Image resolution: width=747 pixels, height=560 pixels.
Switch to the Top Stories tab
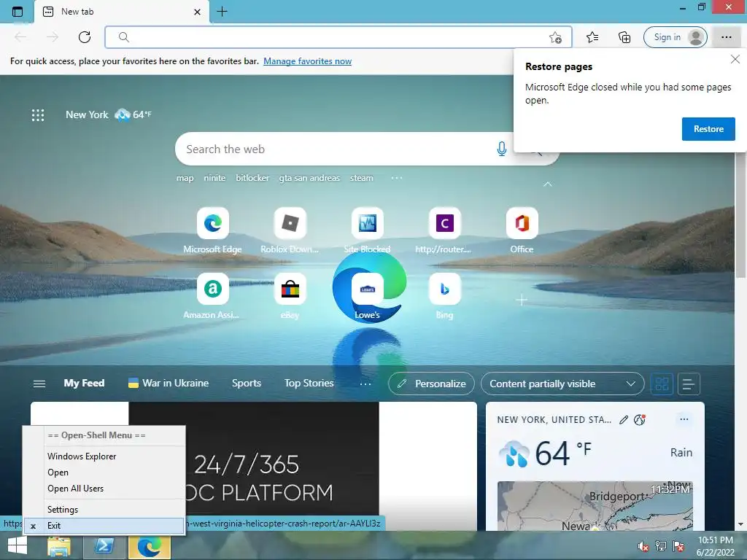coord(309,384)
